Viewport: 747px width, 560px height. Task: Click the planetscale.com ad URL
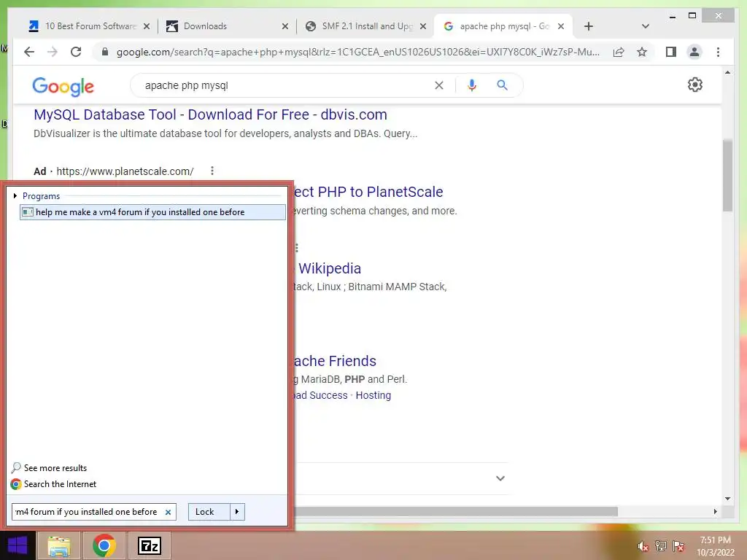pyautogui.click(x=125, y=171)
